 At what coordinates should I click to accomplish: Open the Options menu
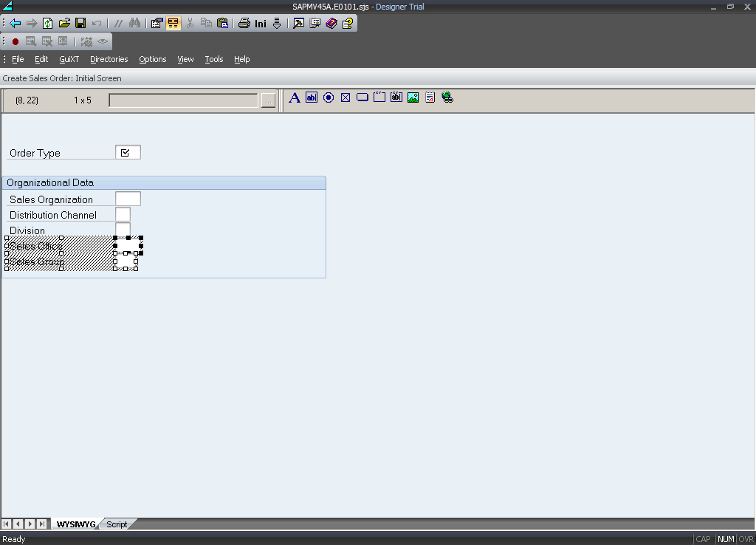tap(152, 59)
